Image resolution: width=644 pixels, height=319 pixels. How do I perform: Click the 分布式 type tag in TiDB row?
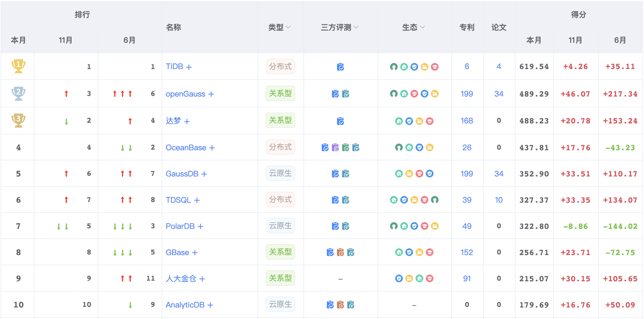(x=280, y=66)
